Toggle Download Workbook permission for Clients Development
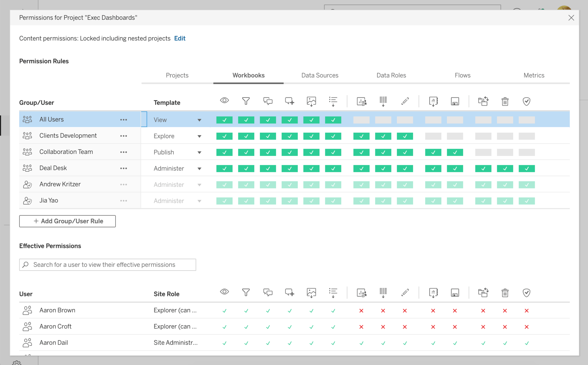This screenshot has width=588, height=365. tap(433, 136)
